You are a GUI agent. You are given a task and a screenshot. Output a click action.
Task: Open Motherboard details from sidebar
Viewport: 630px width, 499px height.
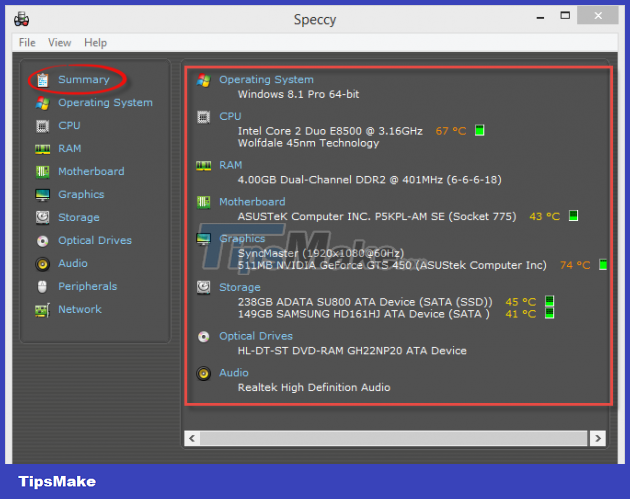(x=91, y=172)
